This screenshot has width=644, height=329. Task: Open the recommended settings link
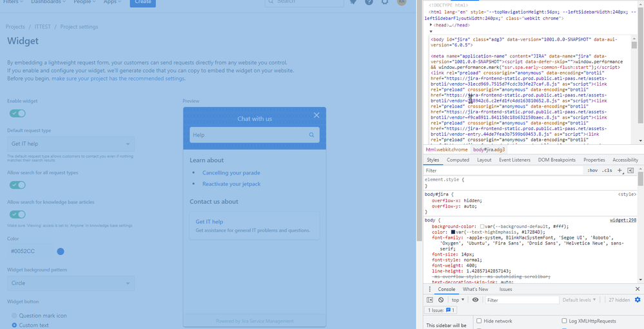(118, 79)
